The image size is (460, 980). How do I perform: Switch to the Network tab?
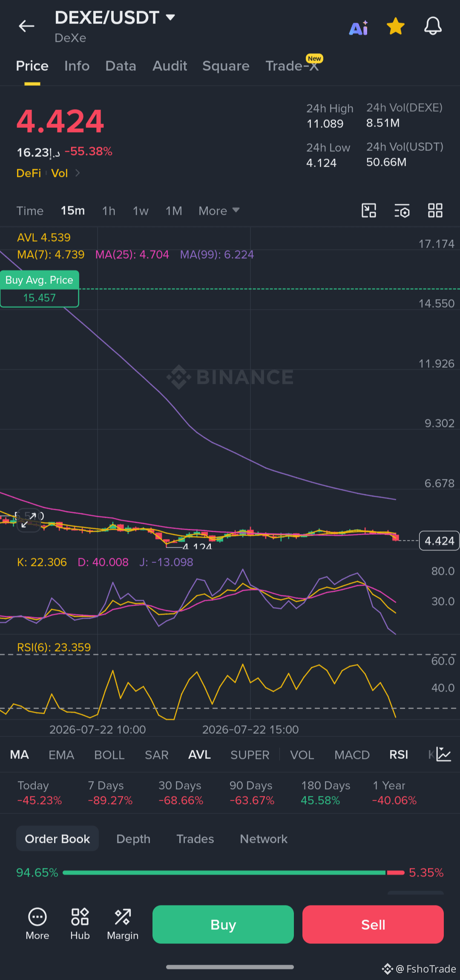pyautogui.click(x=264, y=839)
